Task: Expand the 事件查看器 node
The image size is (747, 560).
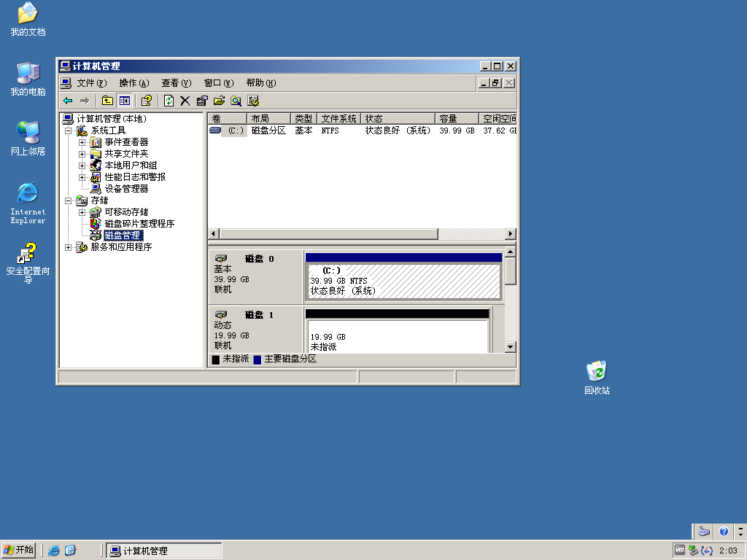Action: (x=82, y=142)
